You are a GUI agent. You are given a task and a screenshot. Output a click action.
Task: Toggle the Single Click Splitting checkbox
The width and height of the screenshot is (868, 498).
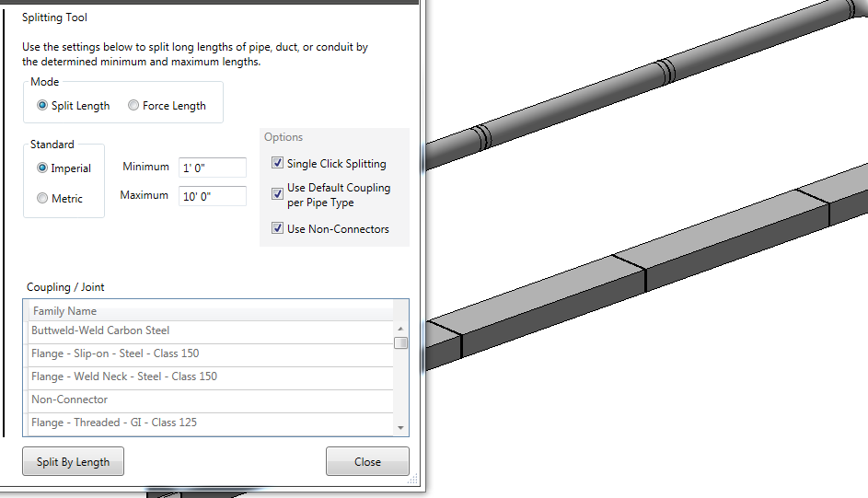click(277, 163)
